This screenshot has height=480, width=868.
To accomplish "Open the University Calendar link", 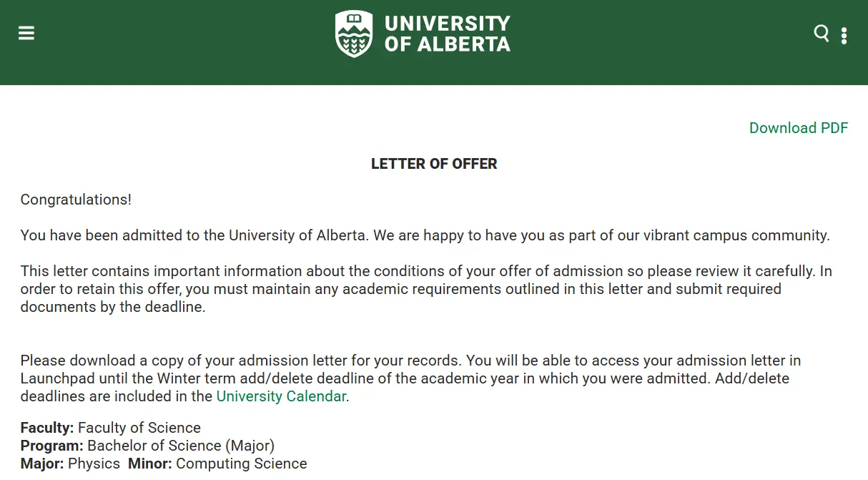I will pos(281,396).
